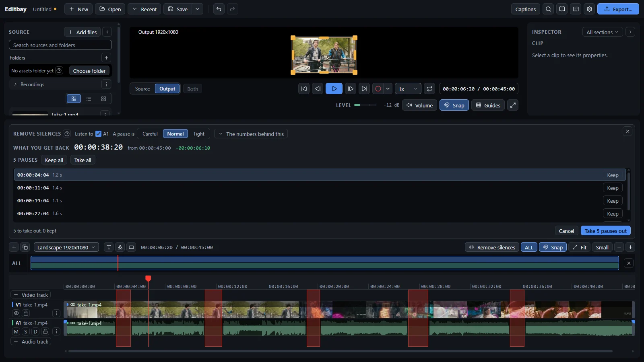Click the Export button
The width and height of the screenshot is (644, 362).
pos(618,9)
